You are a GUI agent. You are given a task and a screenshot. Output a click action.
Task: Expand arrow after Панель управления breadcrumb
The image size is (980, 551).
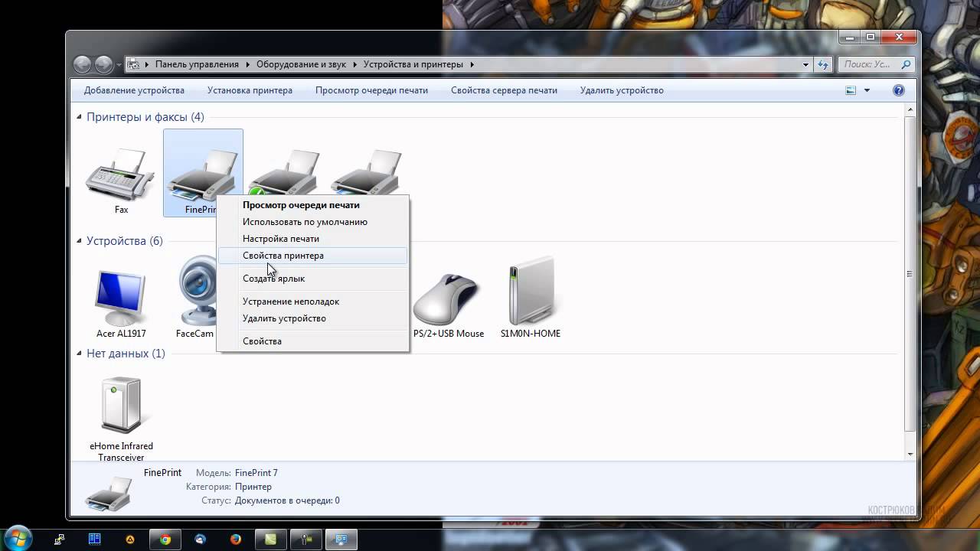pos(247,64)
